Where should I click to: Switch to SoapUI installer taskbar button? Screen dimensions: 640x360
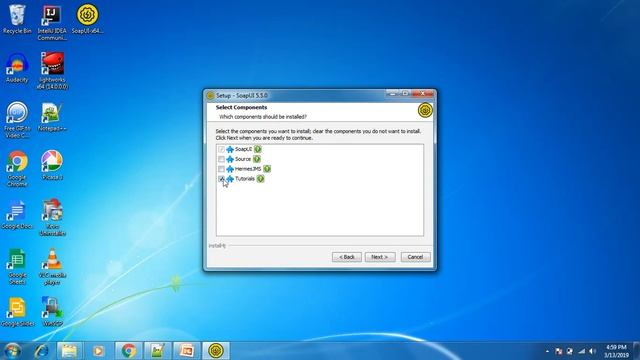click(216, 351)
